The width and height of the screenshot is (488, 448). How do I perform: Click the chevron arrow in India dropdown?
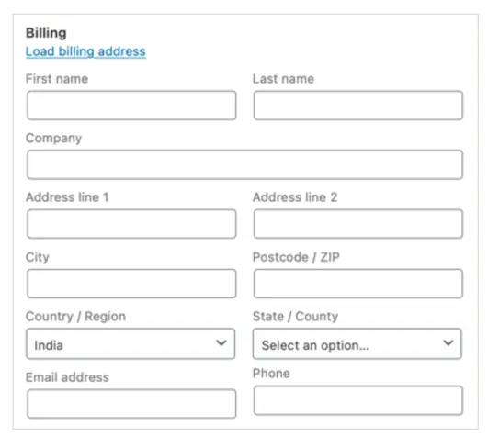click(x=221, y=343)
